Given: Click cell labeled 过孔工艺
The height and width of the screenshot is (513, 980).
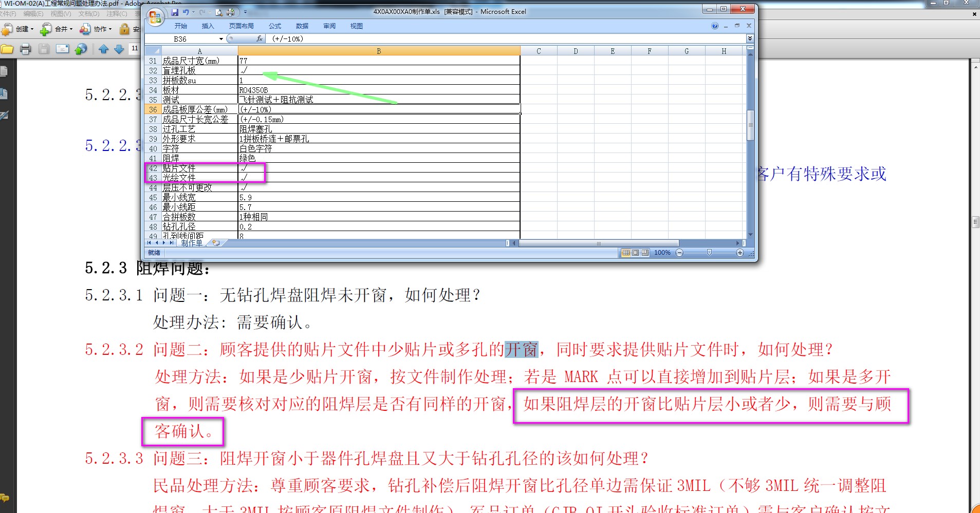Looking at the screenshot, I should click(x=199, y=129).
